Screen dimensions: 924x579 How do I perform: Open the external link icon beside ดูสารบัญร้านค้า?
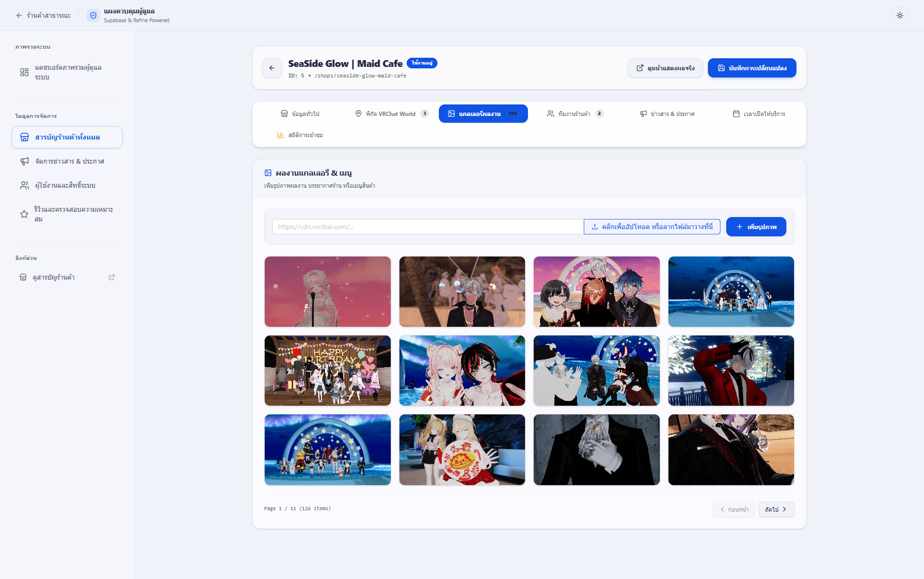pyautogui.click(x=112, y=277)
